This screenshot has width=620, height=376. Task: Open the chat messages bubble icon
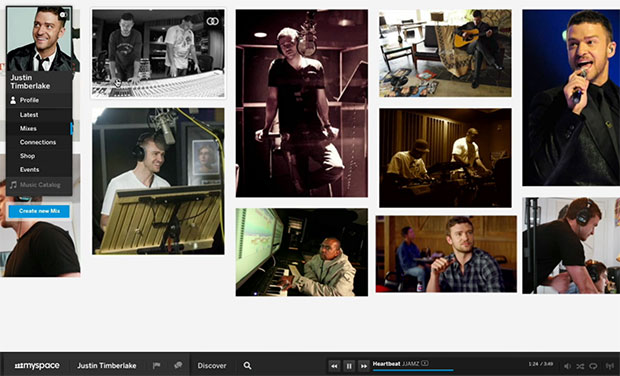[x=178, y=365]
